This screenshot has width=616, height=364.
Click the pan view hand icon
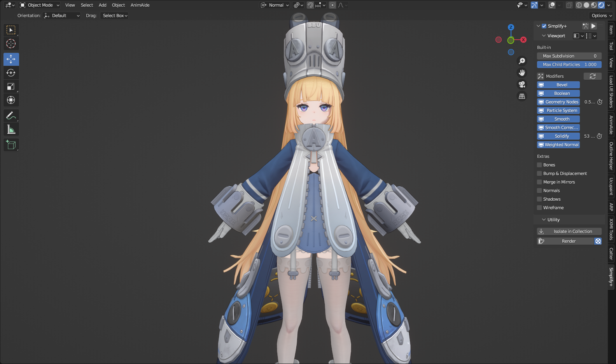click(522, 73)
